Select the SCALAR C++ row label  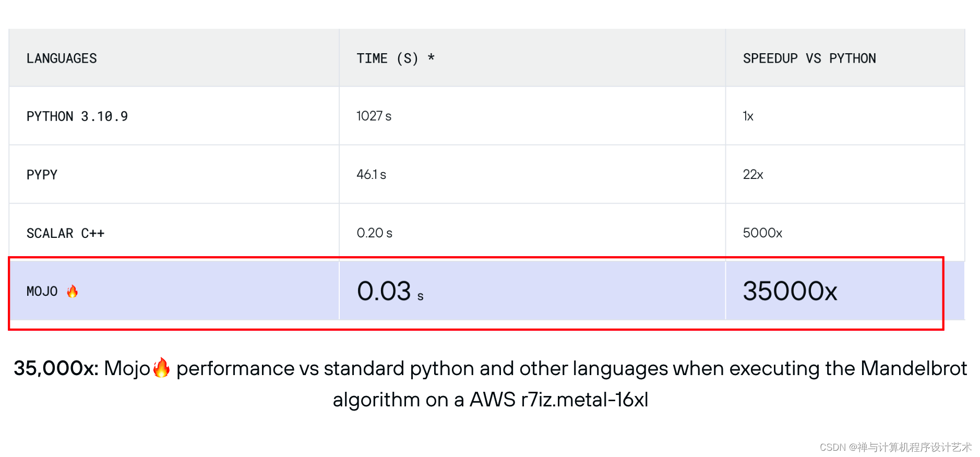pos(65,233)
